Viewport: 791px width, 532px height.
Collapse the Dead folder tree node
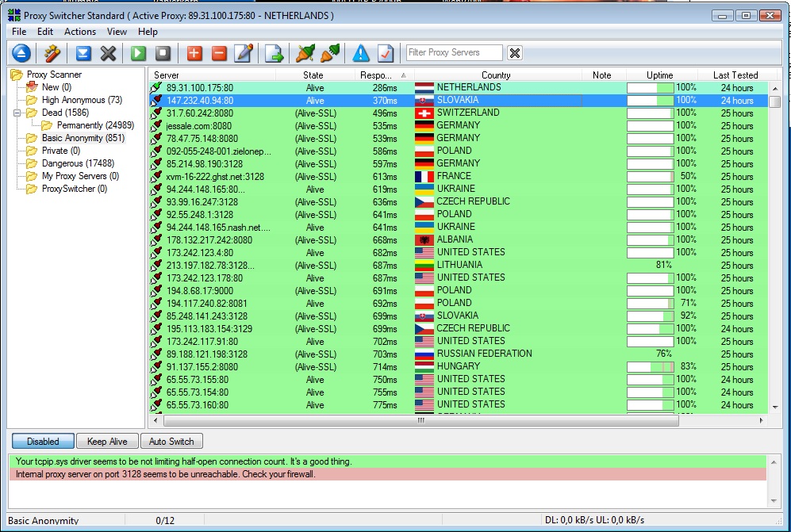coord(17,113)
